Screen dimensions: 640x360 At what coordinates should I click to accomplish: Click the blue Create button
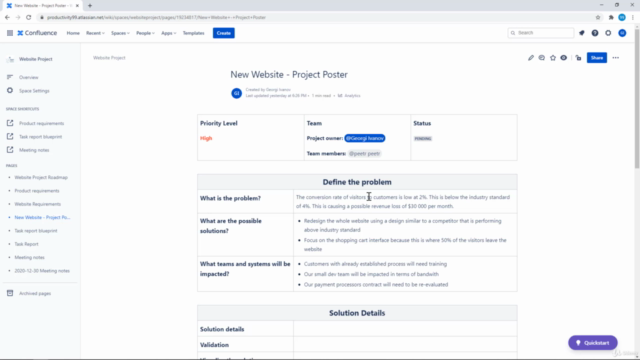coord(224,33)
